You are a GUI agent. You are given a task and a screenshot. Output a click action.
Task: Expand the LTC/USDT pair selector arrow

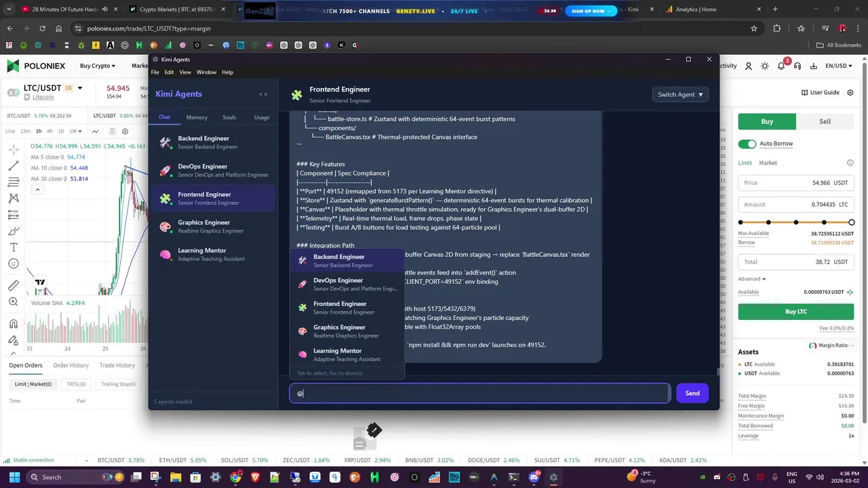(80, 88)
